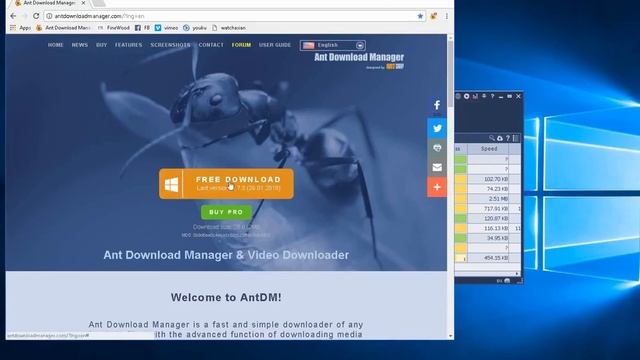
Task: Open FEATURES in site navigation
Action: coord(129,45)
